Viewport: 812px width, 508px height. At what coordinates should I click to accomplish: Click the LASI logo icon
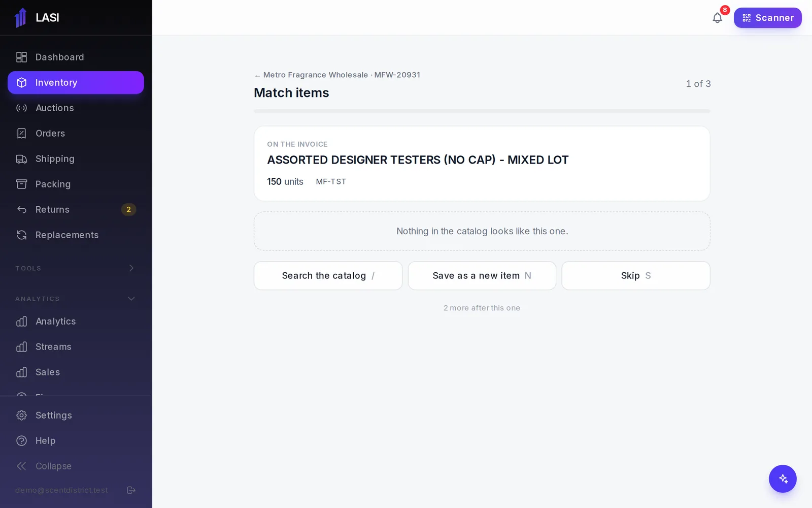pyautogui.click(x=20, y=18)
